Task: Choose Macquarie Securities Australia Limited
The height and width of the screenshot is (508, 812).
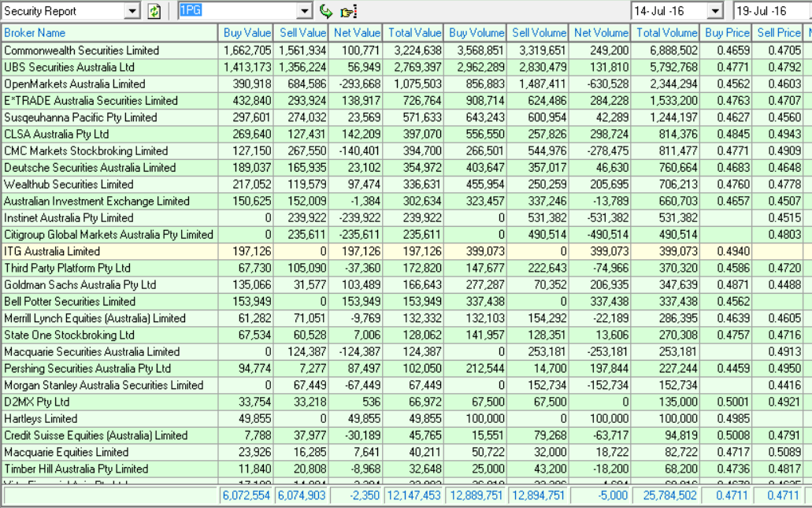Action: click(x=91, y=351)
